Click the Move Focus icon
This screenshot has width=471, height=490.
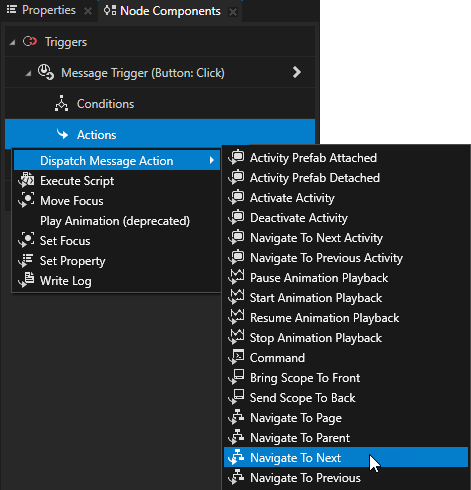point(26,200)
